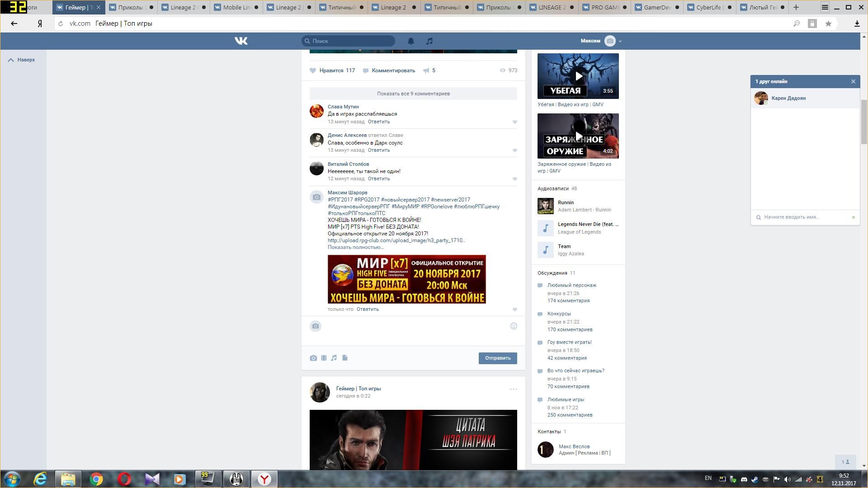Like Виталий Столбов's comment with heart
The image size is (868, 488).
(x=514, y=179)
